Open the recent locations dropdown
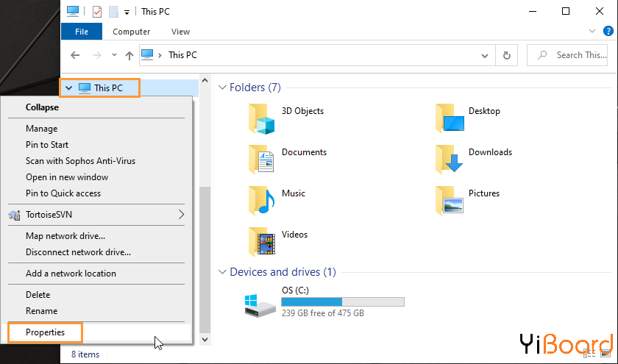 [x=114, y=54]
